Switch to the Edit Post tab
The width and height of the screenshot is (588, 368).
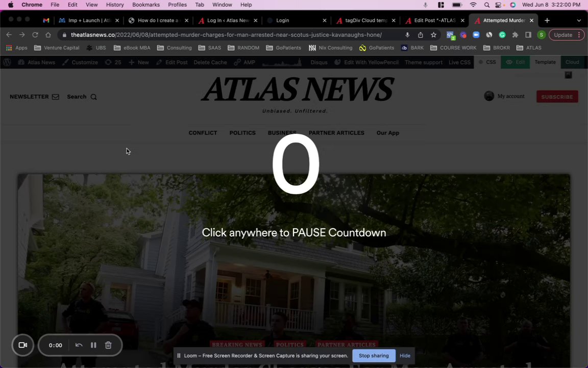tap(435, 20)
